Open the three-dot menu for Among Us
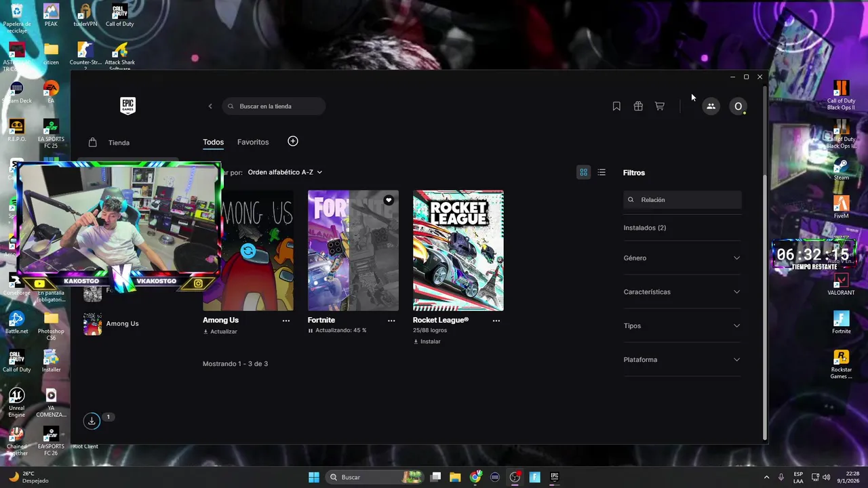 tap(286, 321)
